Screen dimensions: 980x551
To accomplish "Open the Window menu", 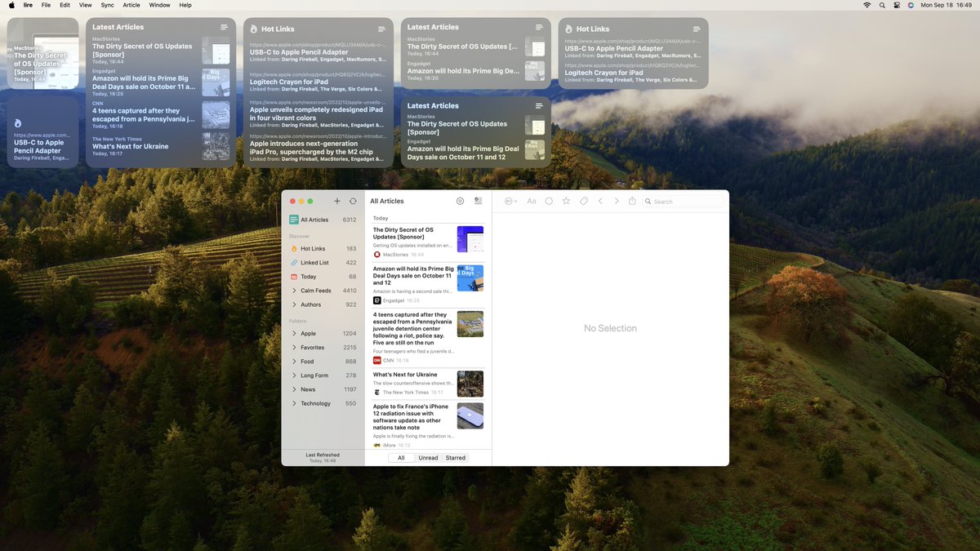I will pos(160,5).
